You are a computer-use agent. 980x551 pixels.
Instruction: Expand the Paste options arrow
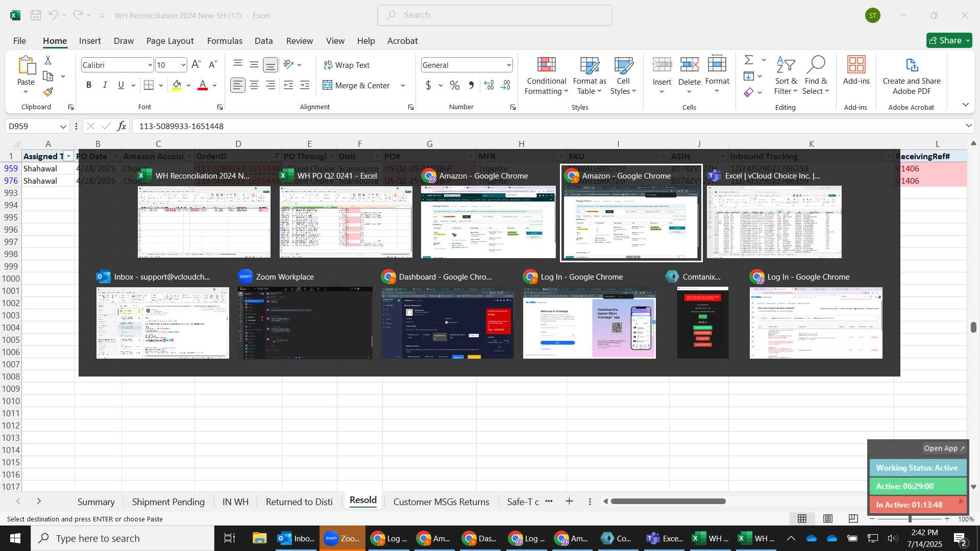click(26, 92)
